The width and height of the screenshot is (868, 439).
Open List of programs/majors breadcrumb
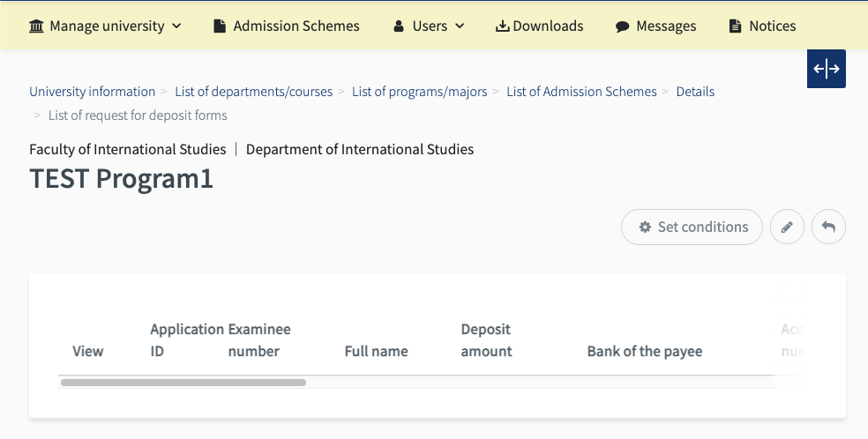tap(419, 92)
